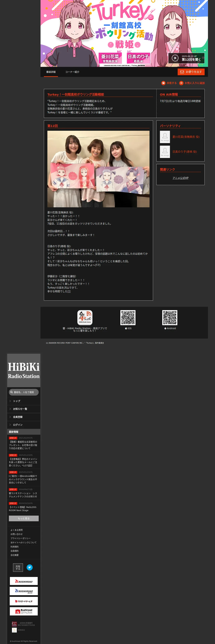Click the 共有する share icon

click(x=163, y=83)
